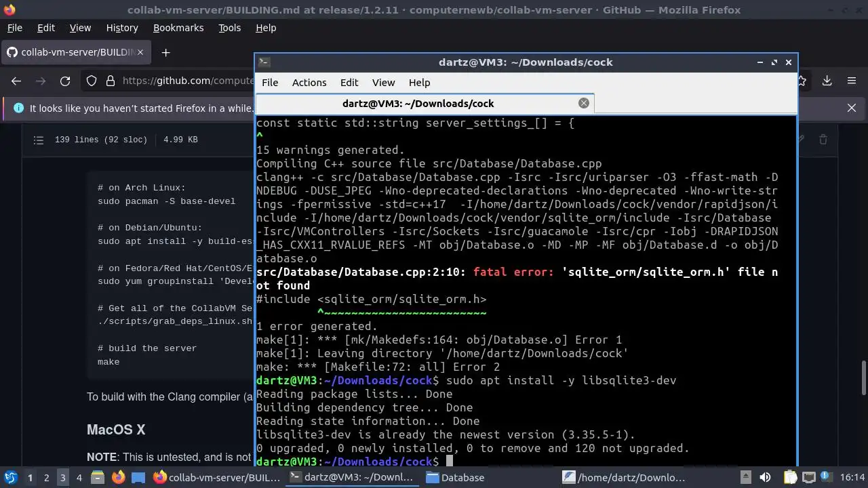Click the '1 error generated.' terminal line
Viewport: 868px width, 488px height.
click(x=317, y=326)
